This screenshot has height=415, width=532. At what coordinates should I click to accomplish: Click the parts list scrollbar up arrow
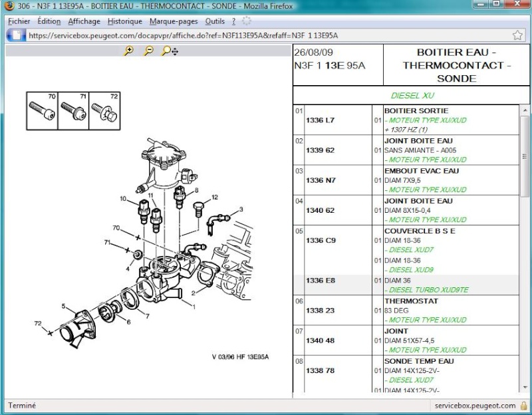(525, 110)
